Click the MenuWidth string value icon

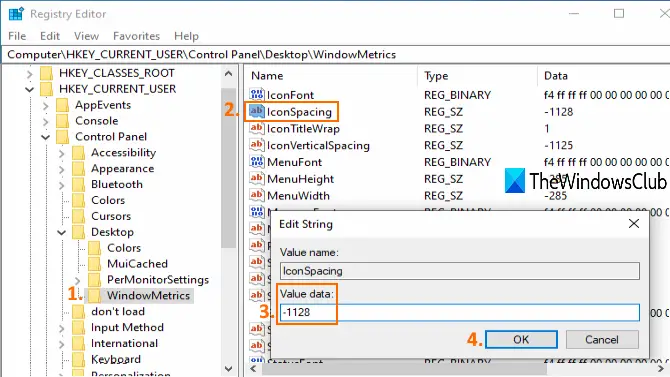pyautogui.click(x=257, y=195)
